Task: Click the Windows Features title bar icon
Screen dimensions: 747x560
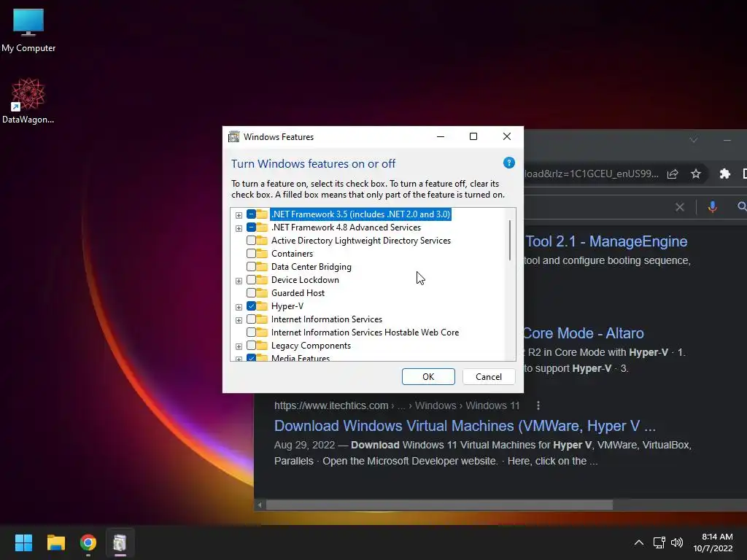Action: click(x=233, y=136)
